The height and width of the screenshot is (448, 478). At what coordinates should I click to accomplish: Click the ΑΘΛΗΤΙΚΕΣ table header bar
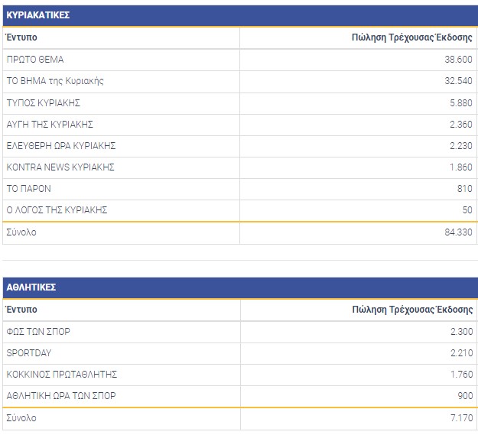(239, 287)
